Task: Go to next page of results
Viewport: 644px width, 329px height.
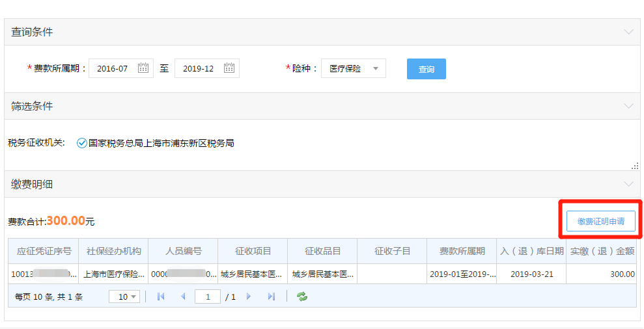Action: point(248,296)
